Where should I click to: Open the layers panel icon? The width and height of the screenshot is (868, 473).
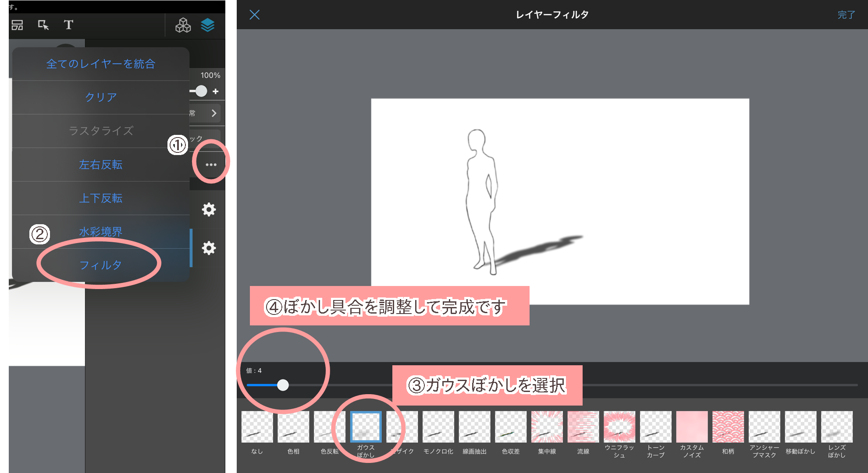(208, 25)
